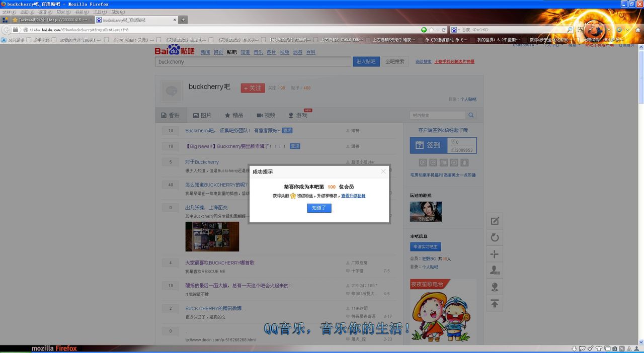Switch to the 看贴 tab
This screenshot has width=644, height=353.
coord(171,115)
